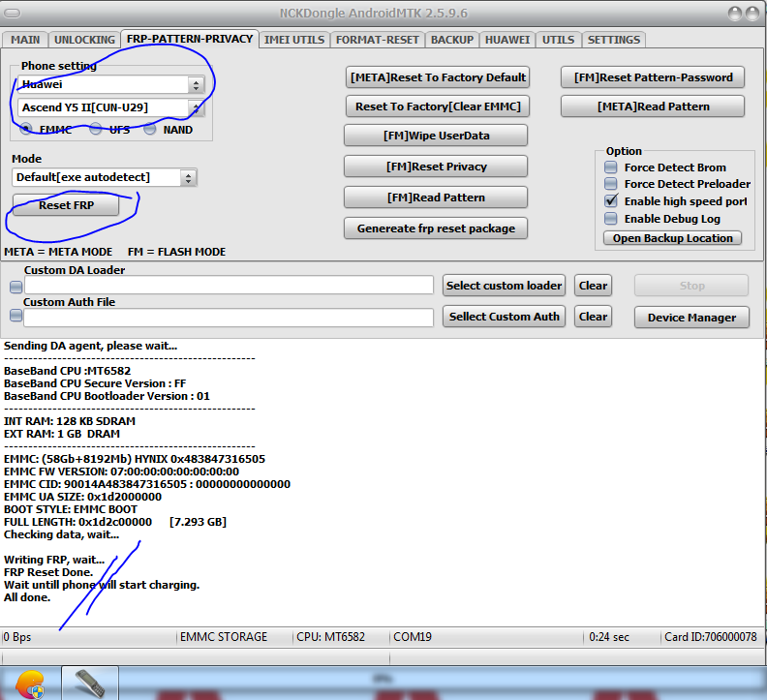This screenshot has height=700, width=767.
Task: Expand the Ascend Y5 II model dropdown
Action: tap(196, 108)
